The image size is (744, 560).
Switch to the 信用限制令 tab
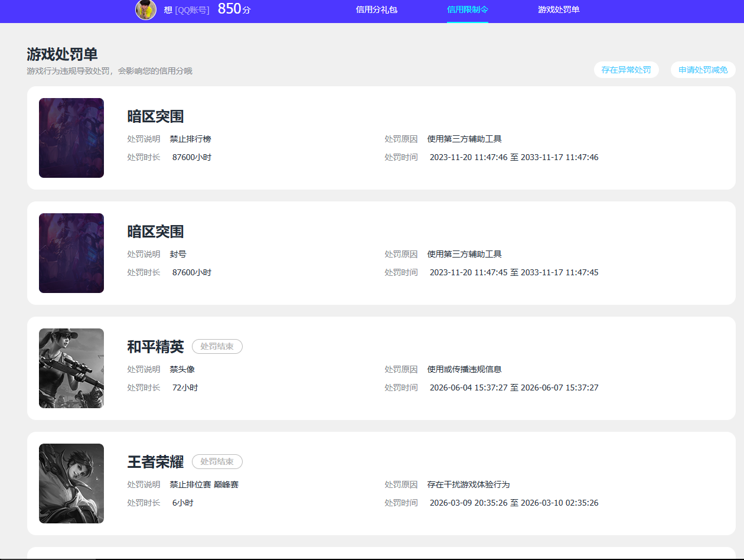click(x=468, y=9)
